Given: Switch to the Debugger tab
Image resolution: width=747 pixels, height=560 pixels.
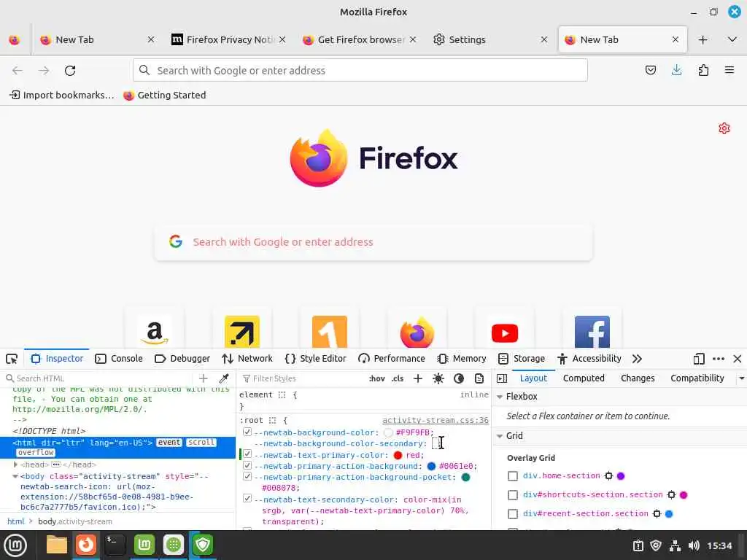Looking at the screenshot, I should pyautogui.click(x=182, y=359).
